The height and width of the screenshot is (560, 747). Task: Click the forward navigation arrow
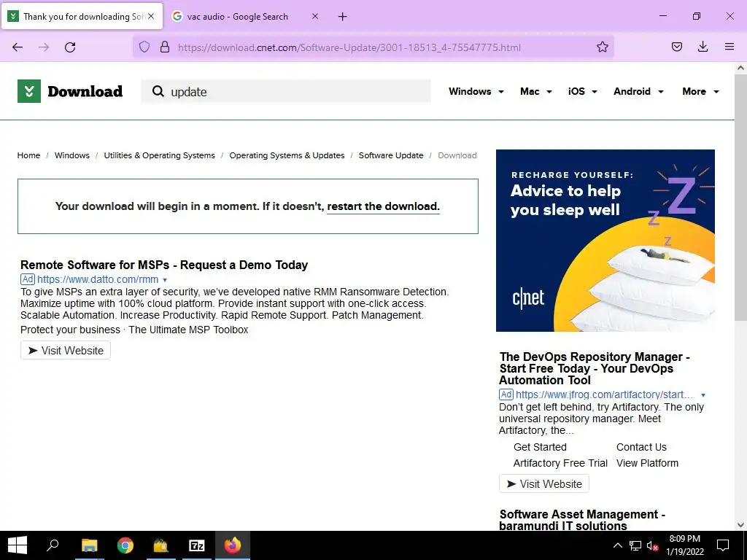[44, 47]
